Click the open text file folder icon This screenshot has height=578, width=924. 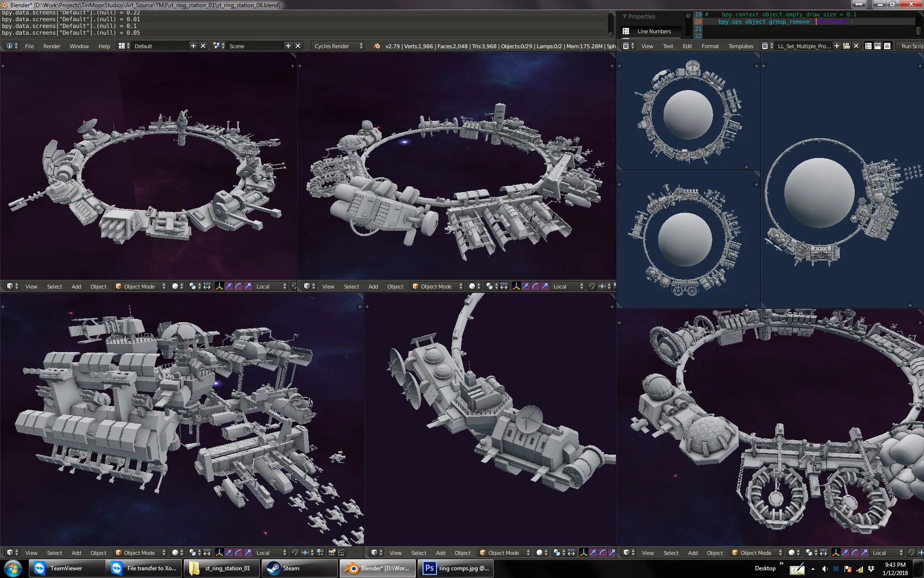(847, 46)
